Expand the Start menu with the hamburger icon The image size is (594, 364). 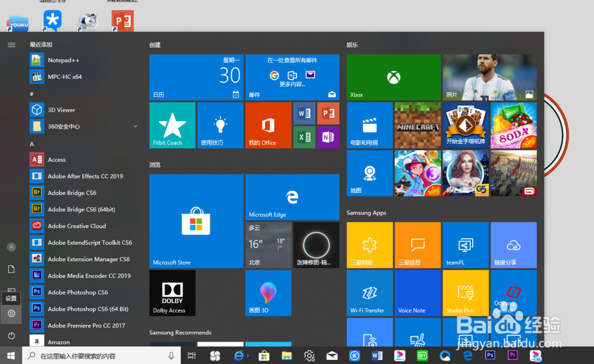coord(11,44)
